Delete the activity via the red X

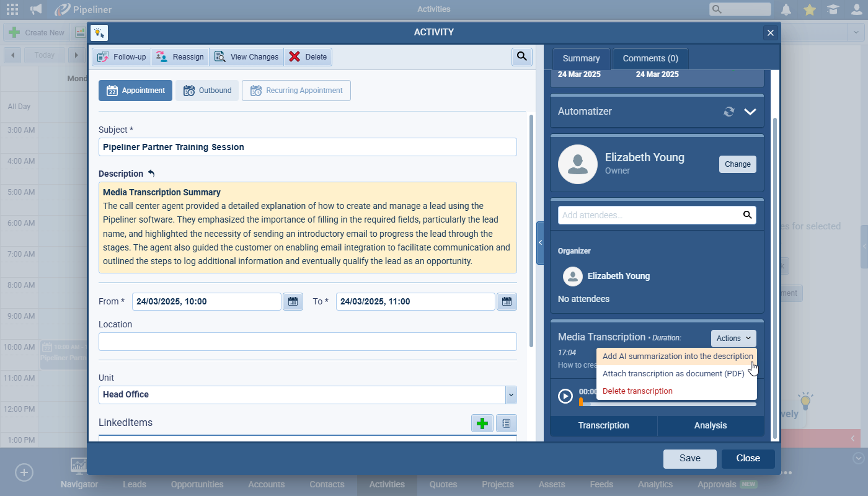tap(308, 57)
